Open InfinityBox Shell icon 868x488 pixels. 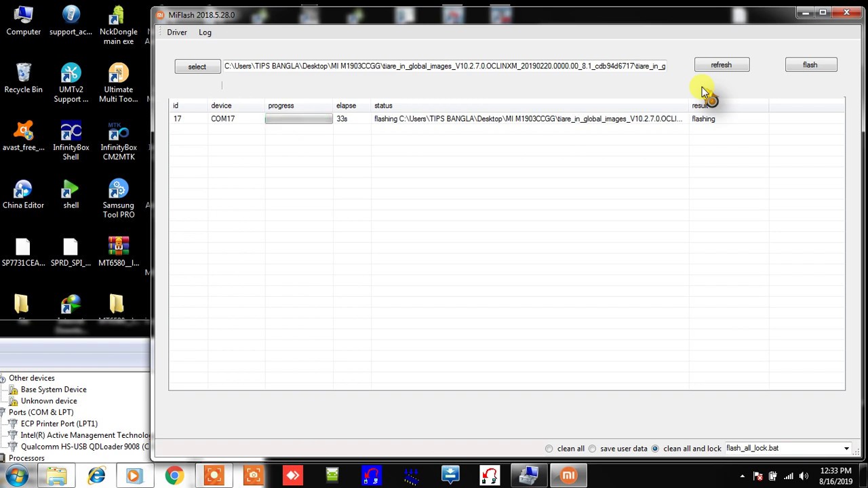click(x=71, y=141)
